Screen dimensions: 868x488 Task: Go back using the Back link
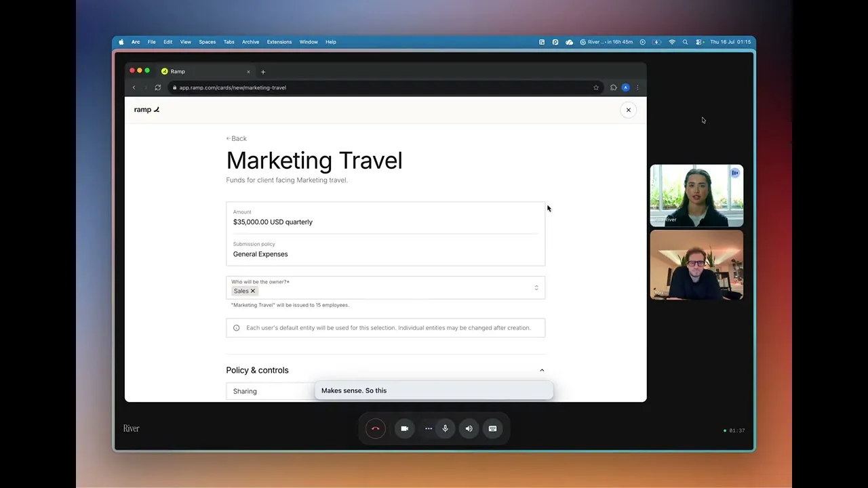coord(237,138)
